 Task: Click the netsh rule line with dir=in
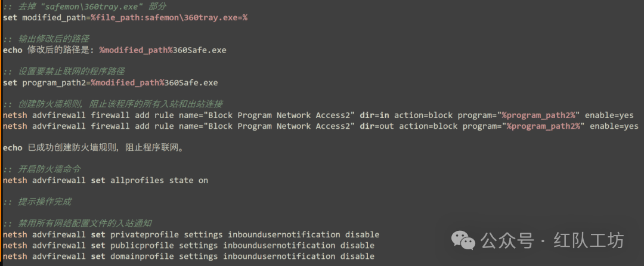click(x=318, y=115)
